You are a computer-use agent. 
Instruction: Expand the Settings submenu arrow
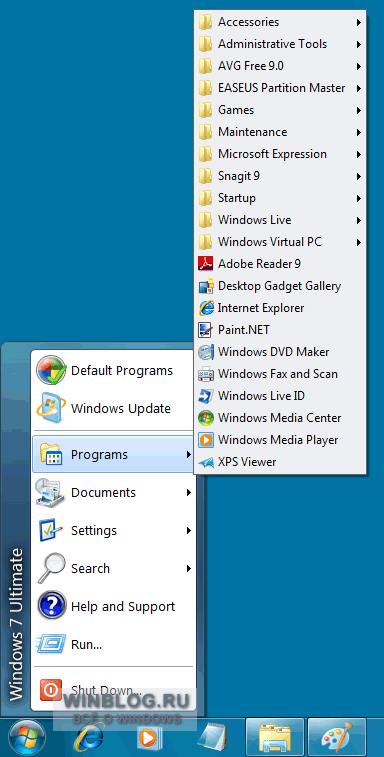pyautogui.click(x=189, y=531)
